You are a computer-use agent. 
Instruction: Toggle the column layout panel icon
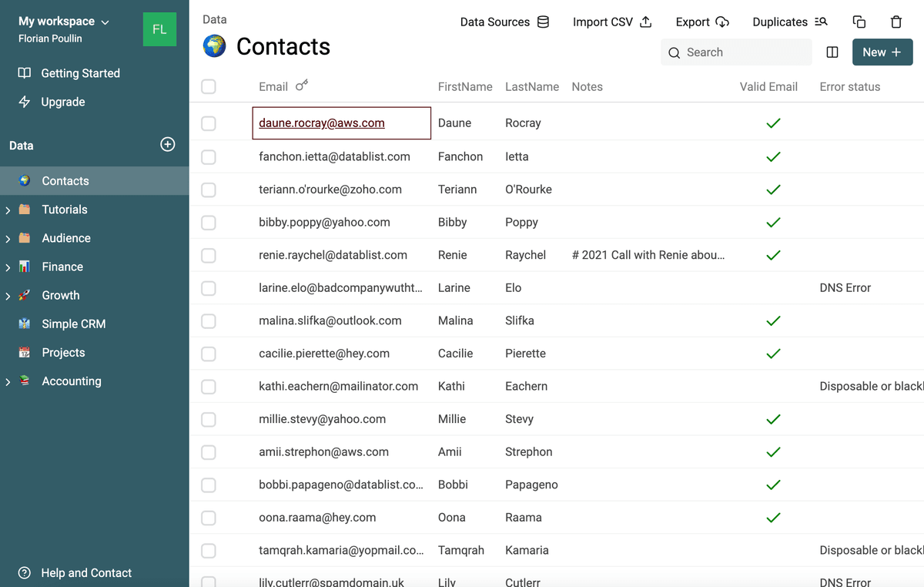tap(832, 52)
